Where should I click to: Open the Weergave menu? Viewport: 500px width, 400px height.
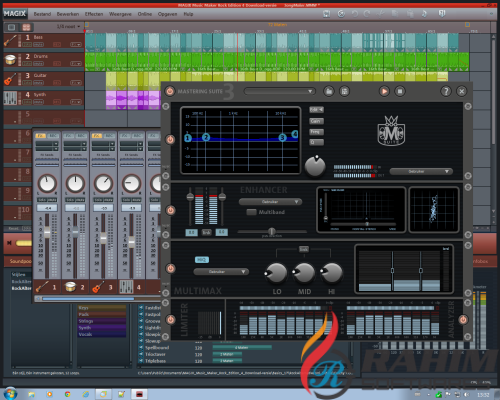coord(120,14)
